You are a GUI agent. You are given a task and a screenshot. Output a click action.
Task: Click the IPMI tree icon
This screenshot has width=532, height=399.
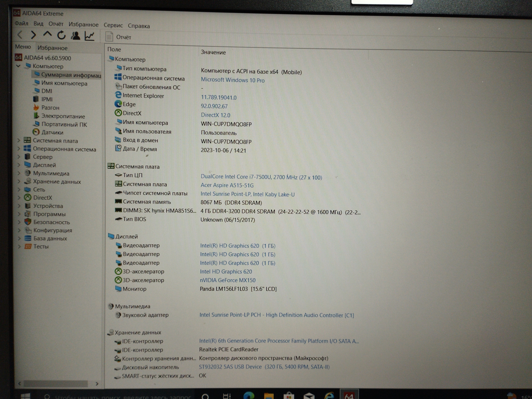click(x=36, y=99)
